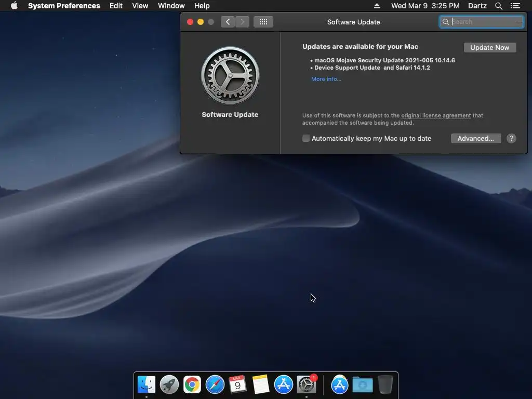The image size is (532, 399).
Task: Open Notification Center list icon
Action: click(515, 6)
